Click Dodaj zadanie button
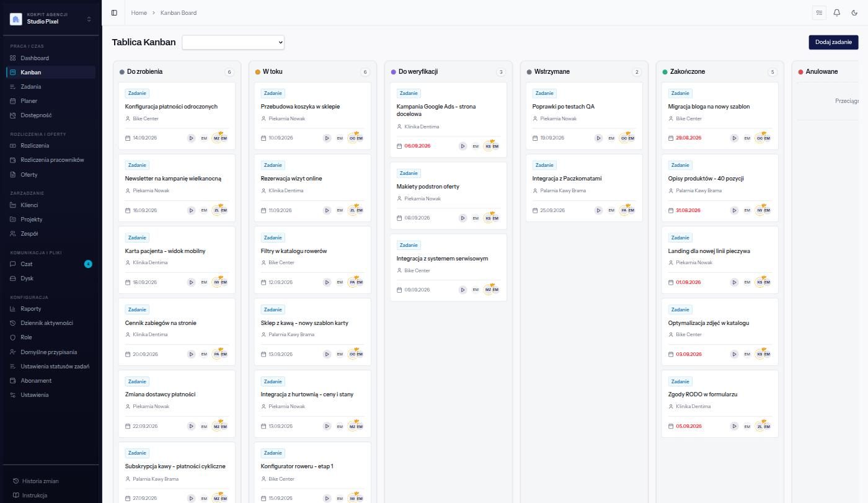This screenshot has width=868, height=503. click(833, 42)
